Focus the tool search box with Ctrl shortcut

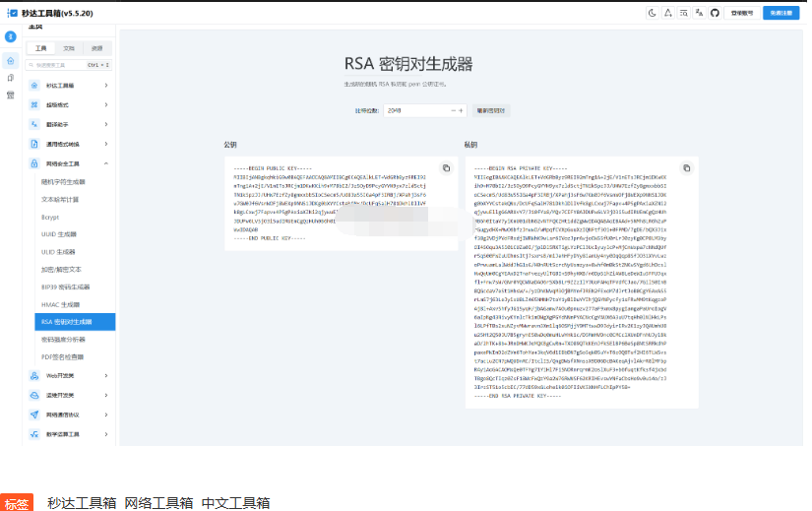point(68,65)
